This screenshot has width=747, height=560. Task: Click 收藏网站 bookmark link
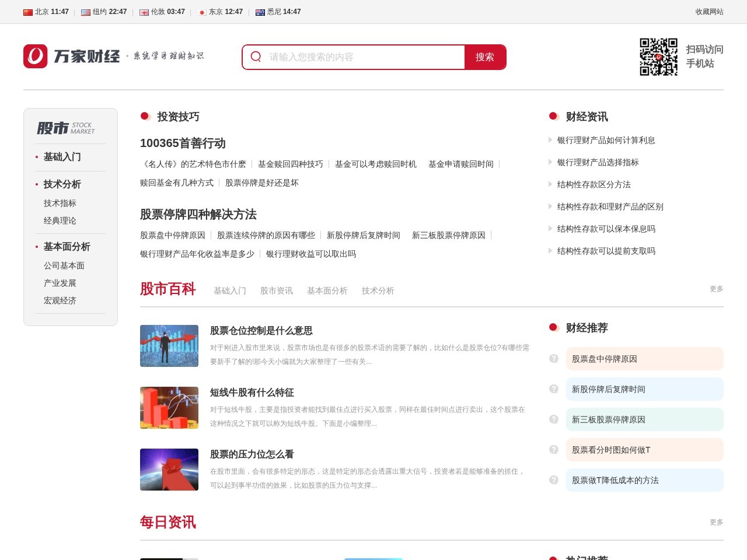pyautogui.click(x=709, y=12)
